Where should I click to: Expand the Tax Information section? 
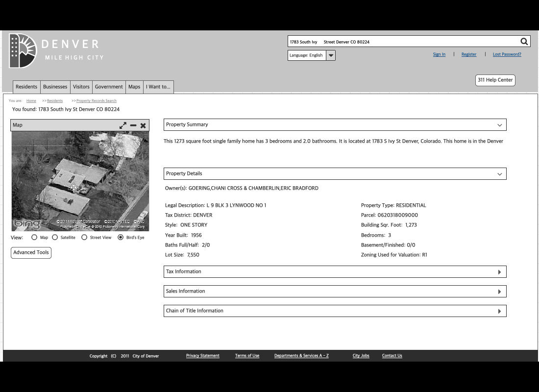click(x=499, y=272)
